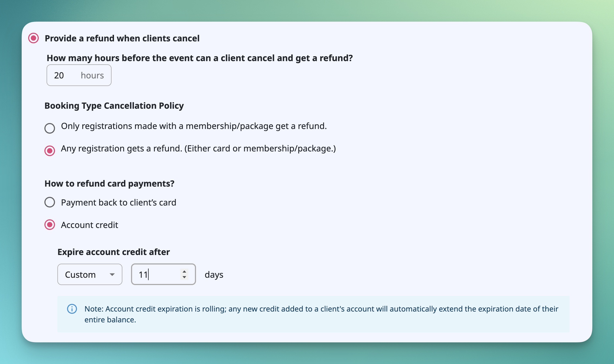Viewport: 614px width, 364px height.
Task: Click the 'Expire account credit after' heading
Action: tap(113, 252)
